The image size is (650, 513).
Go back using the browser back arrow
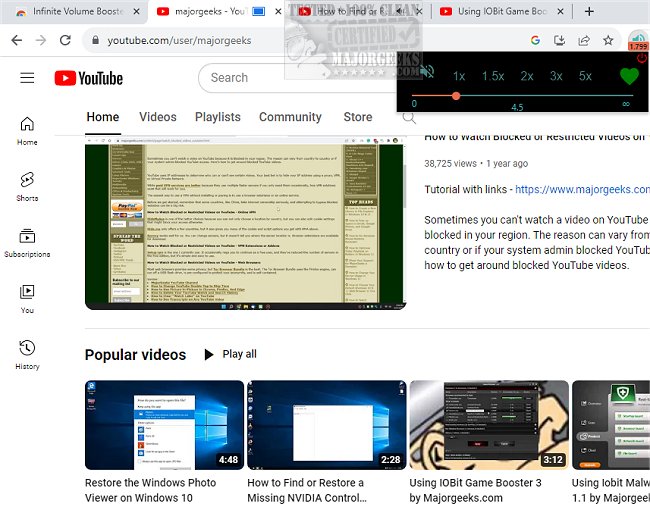(x=17, y=40)
